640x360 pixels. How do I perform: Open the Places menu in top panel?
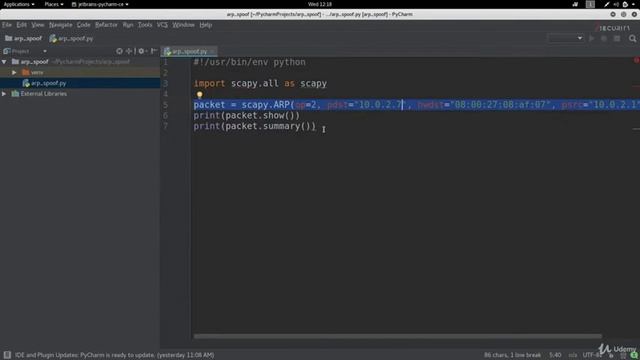coord(54,4)
